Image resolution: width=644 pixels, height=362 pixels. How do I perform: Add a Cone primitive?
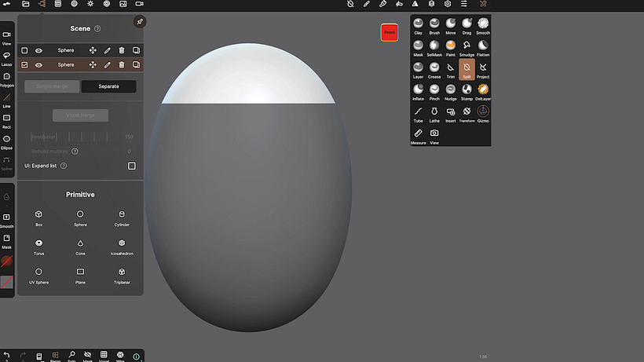(x=80, y=247)
